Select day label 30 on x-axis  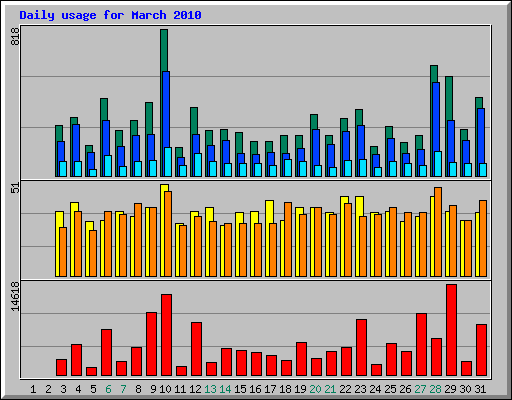465,389
